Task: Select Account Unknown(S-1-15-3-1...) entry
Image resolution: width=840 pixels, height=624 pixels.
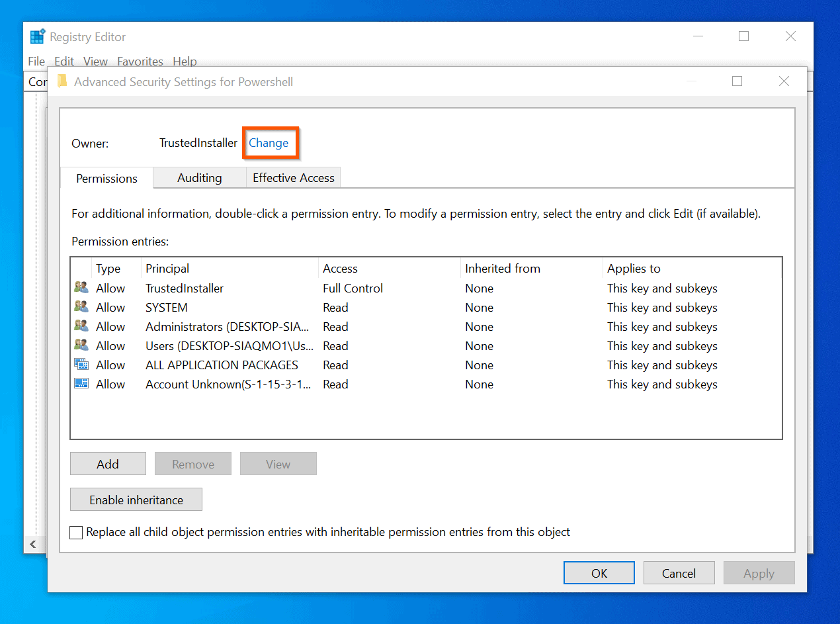Action: point(426,384)
